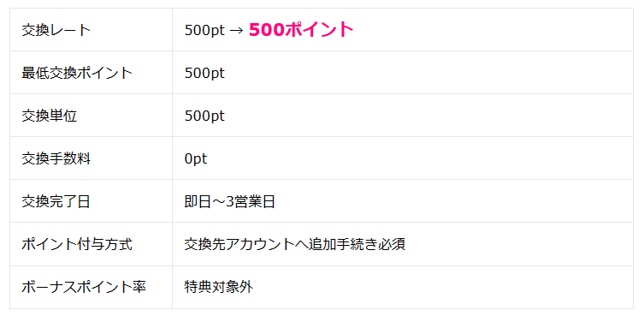Click the pink 500ポイント text

click(301, 30)
